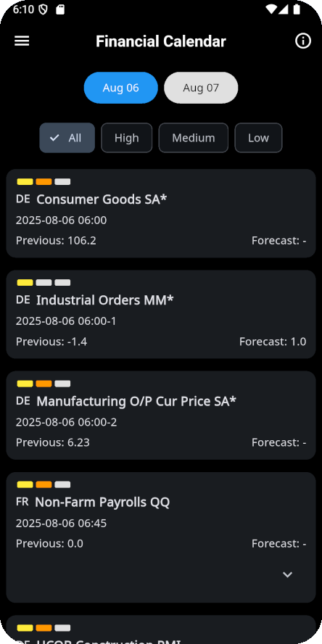The width and height of the screenshot is (322, 644).
Task: Tap the info icon in header
Action: click(303, 41)
